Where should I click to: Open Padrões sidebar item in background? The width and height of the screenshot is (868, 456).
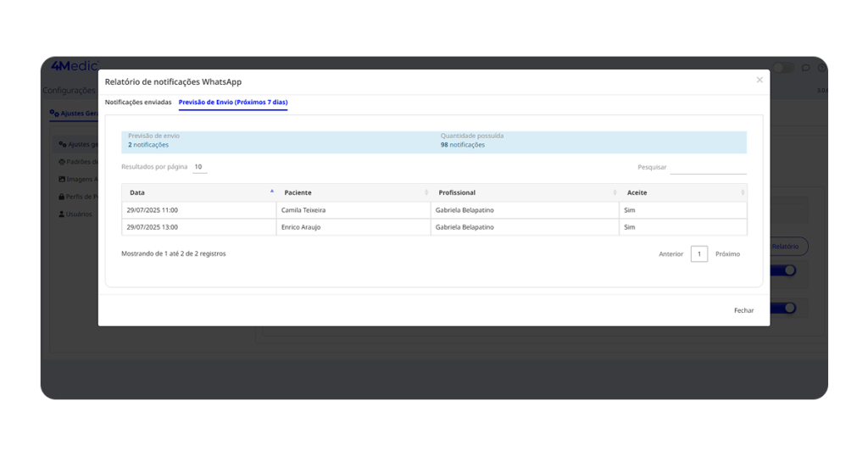click(x=78, y=162)
